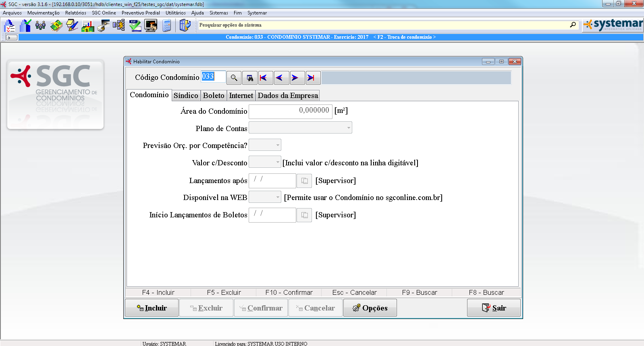Open the Boleto tab

click(x=214, y=96)
